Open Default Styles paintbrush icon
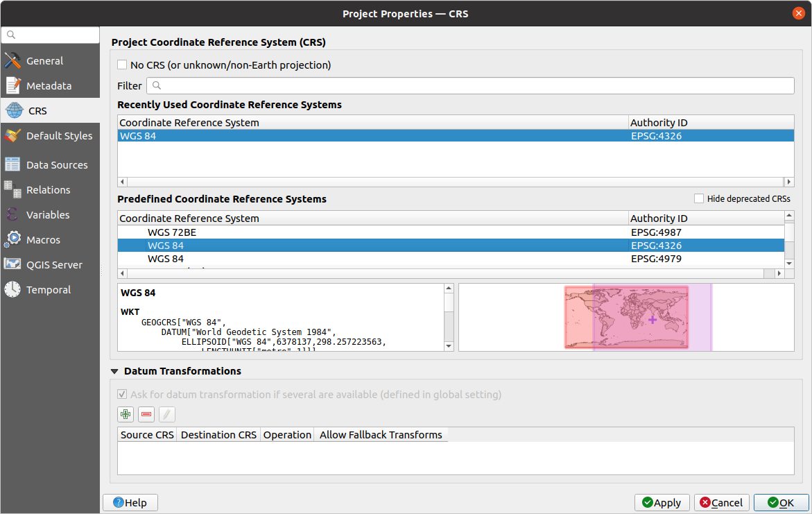 [12, 136]
